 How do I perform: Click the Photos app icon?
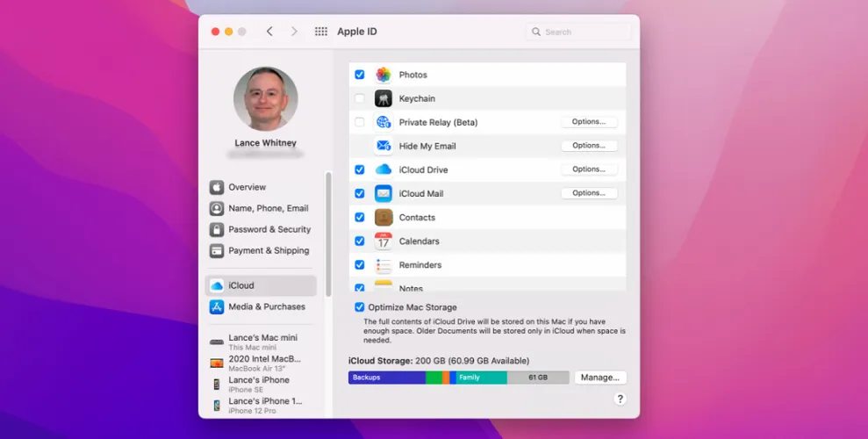384,75
